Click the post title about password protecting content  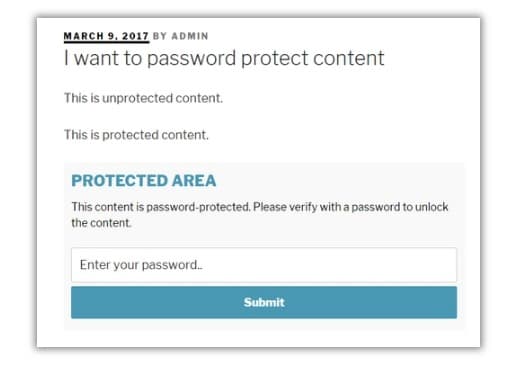click(224, 58)
